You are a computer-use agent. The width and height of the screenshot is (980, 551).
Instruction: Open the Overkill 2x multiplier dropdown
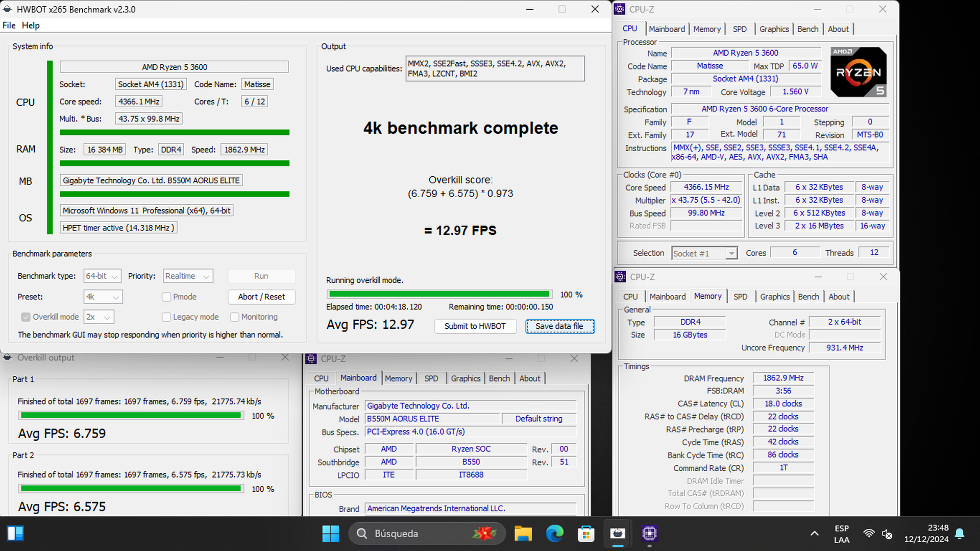click(x=99, y=317)
